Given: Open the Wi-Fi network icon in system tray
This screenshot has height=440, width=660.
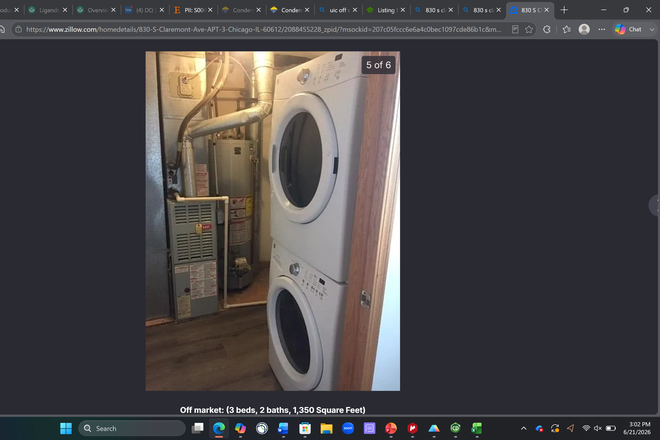Looking at the screenshot, I should click(586, 428).
